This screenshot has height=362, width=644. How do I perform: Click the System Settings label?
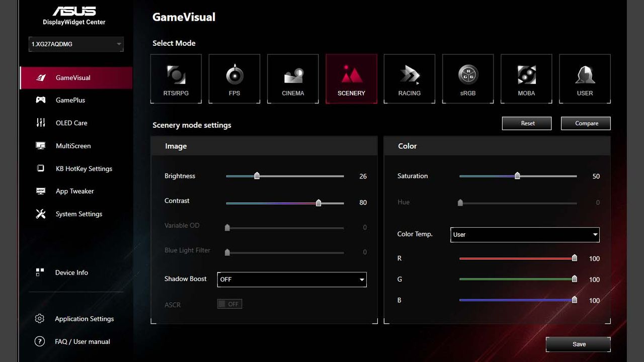(79, 214)
